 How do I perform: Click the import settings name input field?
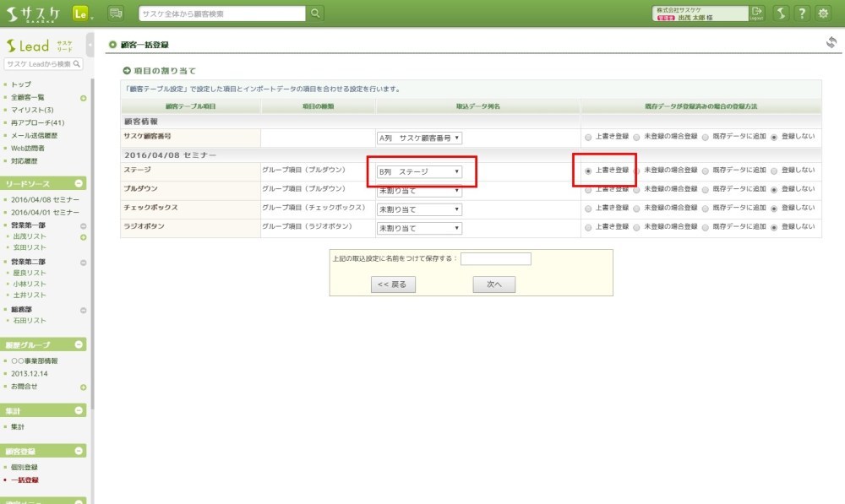tap(495, 259)
